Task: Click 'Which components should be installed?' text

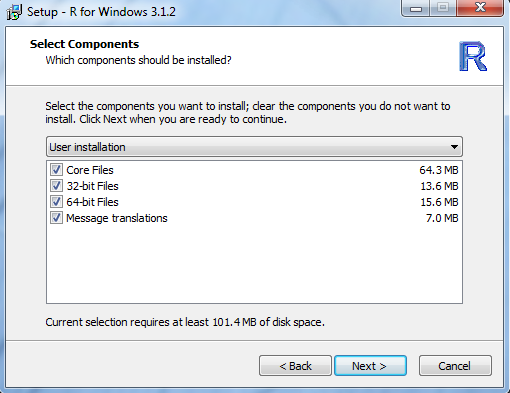Action: pyautogui.click(x=138, y=60)
